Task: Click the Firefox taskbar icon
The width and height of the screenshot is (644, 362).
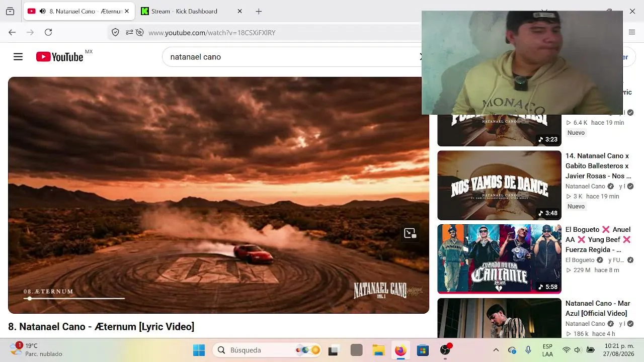Action: (x=400, y=350)
